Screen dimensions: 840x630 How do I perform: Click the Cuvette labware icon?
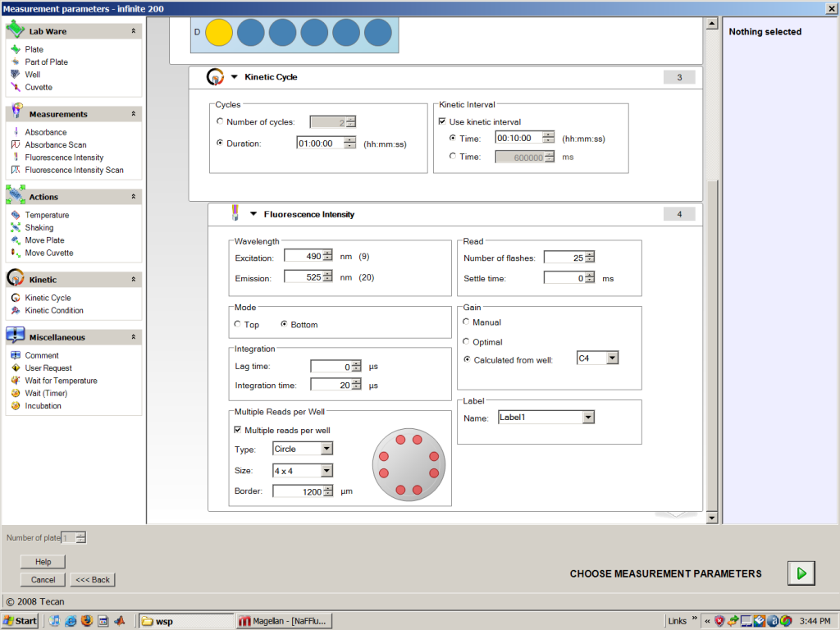pos(16,87)
